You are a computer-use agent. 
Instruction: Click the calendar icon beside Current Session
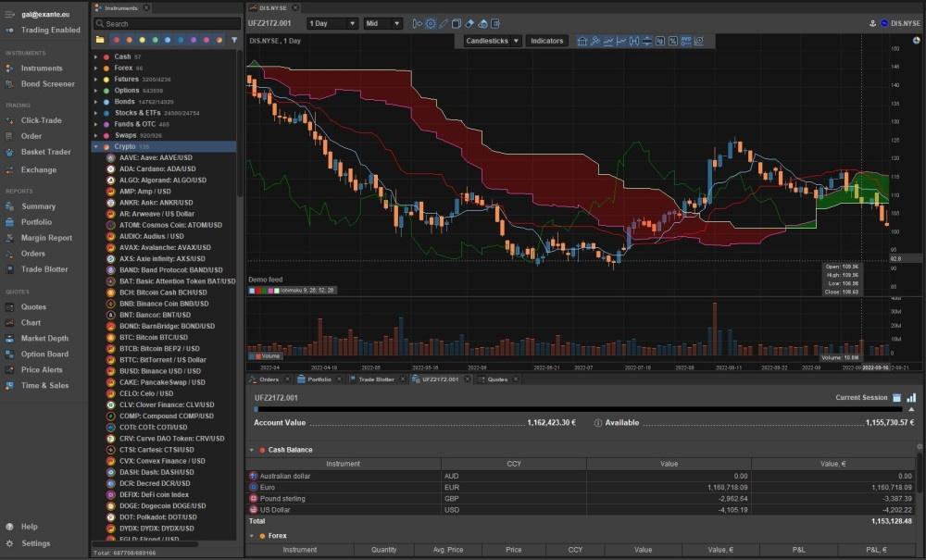click(897, 398)
